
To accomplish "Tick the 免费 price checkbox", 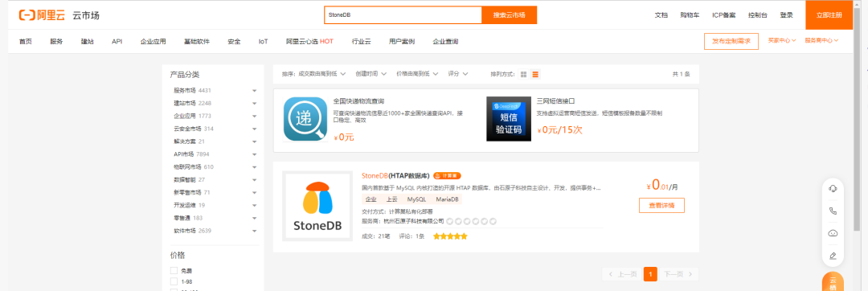I will point(174,271).
